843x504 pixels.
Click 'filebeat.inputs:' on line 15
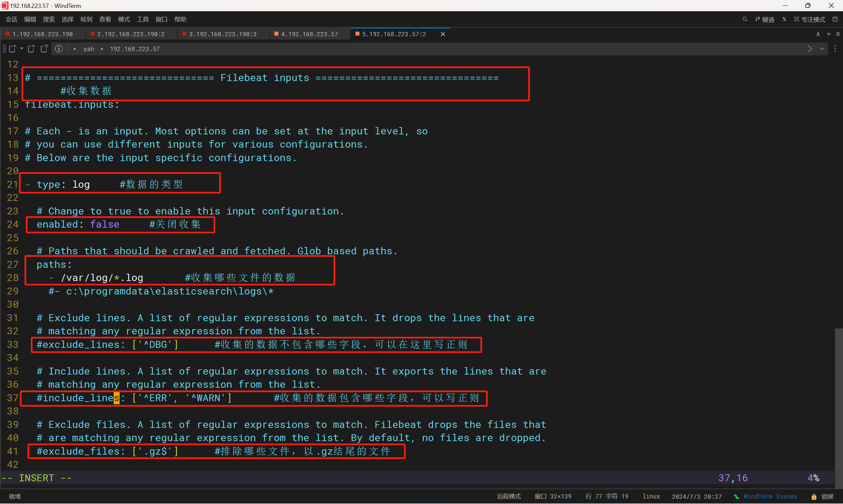click(x=72, y=104)
